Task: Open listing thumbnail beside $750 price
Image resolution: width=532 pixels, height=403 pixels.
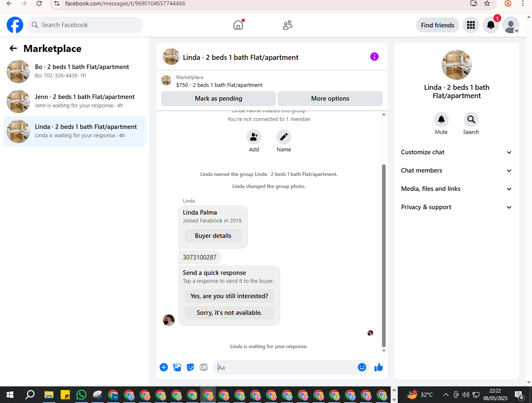Action: (x=166, y=81)
